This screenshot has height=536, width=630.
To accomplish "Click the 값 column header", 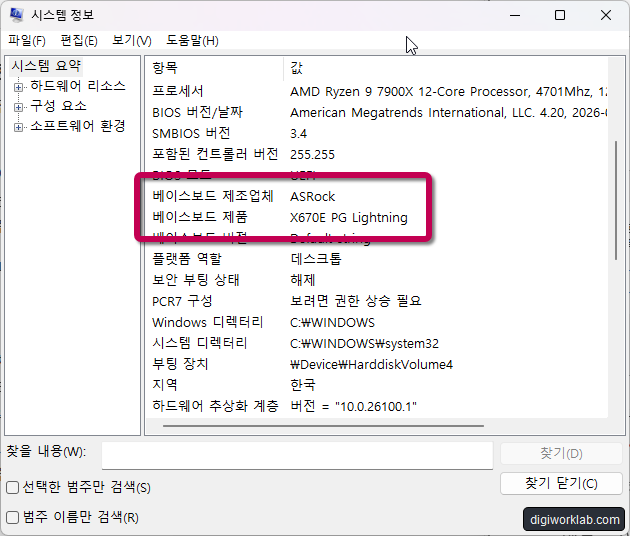I will (x=297, y=68).
